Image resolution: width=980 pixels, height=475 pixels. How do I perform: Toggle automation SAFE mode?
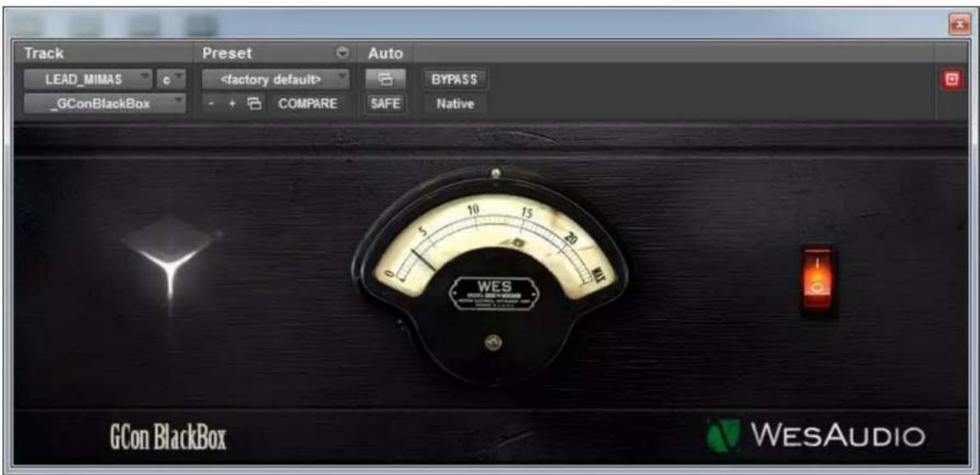pos(385,104)
